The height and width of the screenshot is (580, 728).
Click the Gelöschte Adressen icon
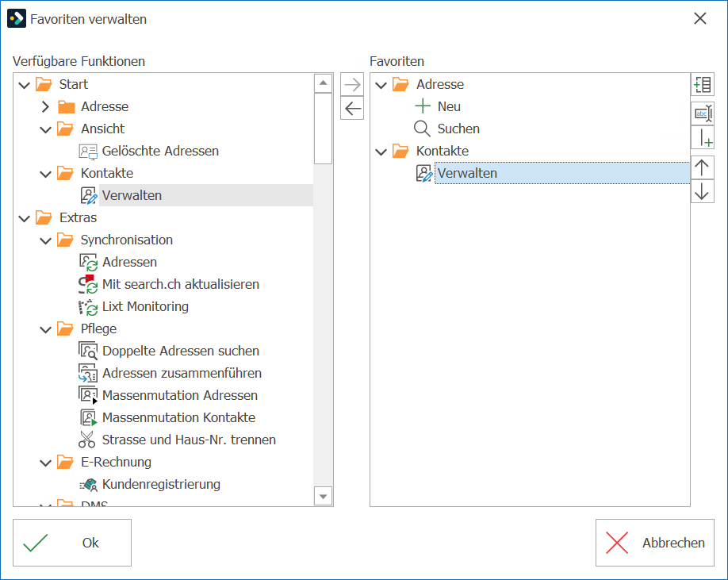click(88, 152)
